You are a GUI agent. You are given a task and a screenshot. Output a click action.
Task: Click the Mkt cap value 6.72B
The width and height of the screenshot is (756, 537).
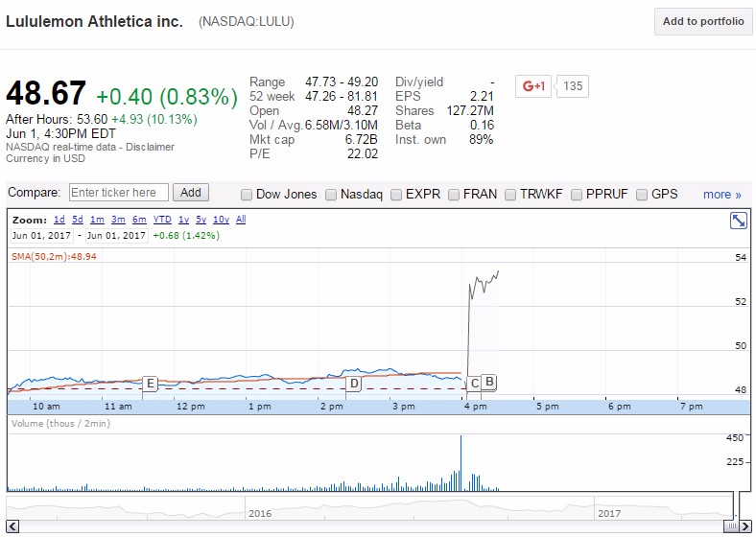361,139
